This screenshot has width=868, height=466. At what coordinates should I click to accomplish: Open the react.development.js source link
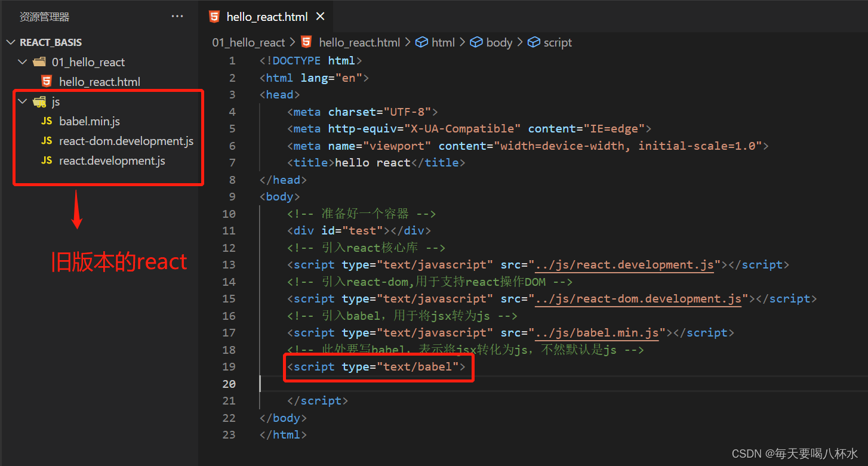coord(624,264)
